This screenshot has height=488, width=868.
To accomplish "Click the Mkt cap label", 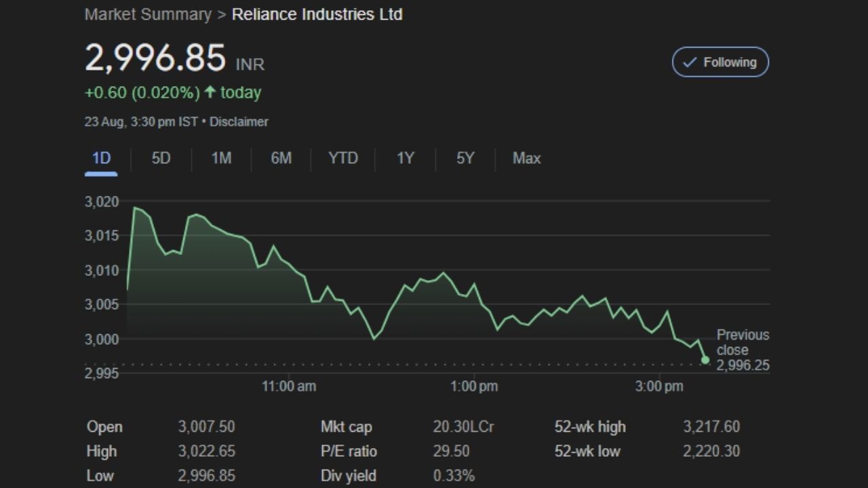I will point(347,427).
